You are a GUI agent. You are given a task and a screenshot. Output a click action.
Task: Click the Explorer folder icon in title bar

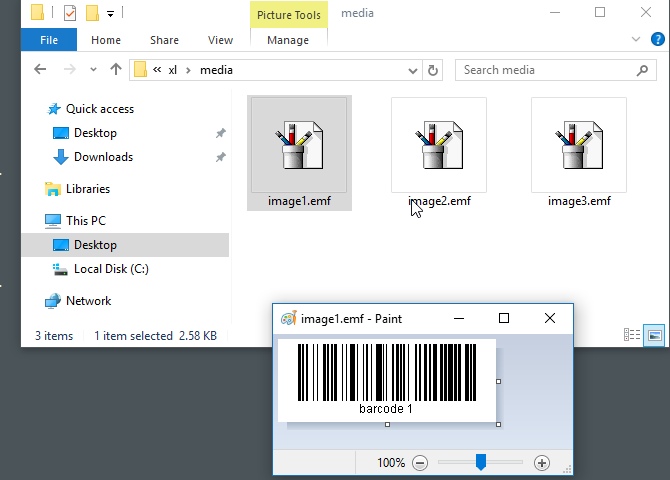37,12
